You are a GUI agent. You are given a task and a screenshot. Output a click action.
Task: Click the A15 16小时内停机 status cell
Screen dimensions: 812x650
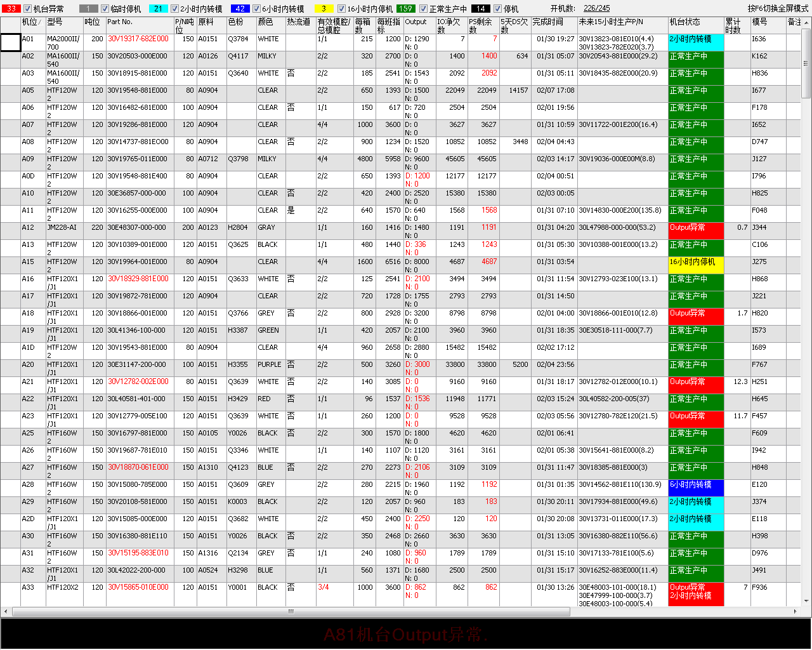(x=696, y=265)
